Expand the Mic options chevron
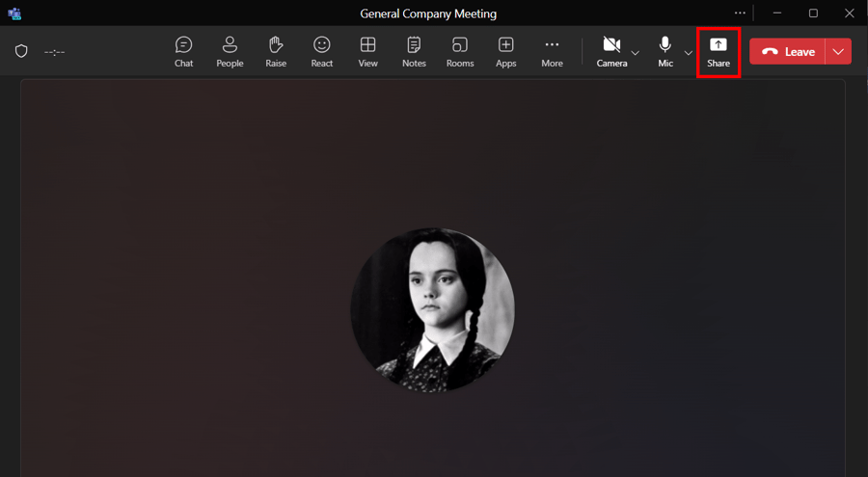Image resolution: width=868 pixels, height=477 pixels. tap(688, 53)
